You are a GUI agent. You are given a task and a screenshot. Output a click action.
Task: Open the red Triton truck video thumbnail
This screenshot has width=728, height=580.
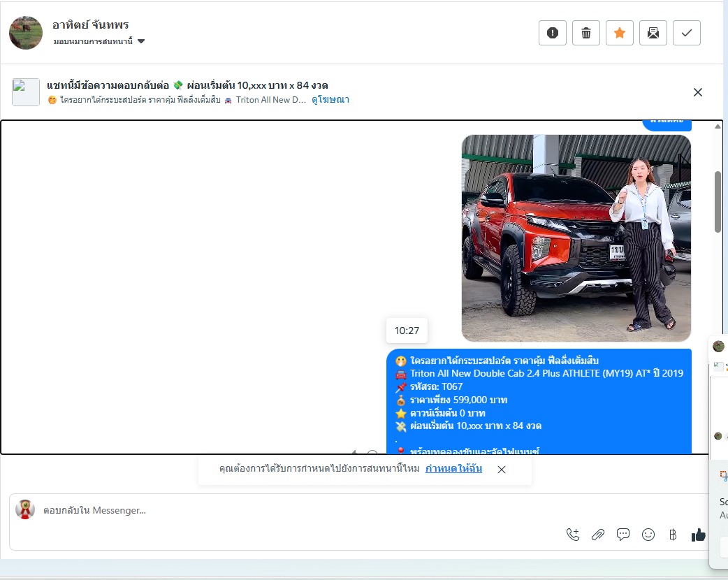pos(576,238)
